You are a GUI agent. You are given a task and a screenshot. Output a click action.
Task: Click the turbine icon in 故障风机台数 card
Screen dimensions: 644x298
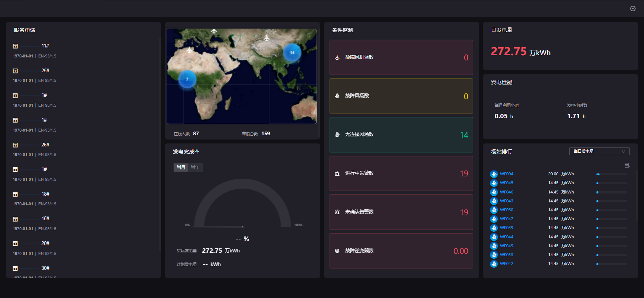click(x=337, y=57)
